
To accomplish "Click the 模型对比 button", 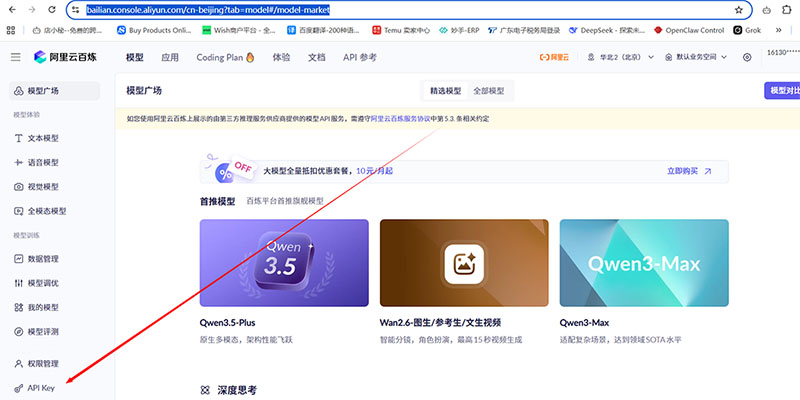I will coord(782,90).
